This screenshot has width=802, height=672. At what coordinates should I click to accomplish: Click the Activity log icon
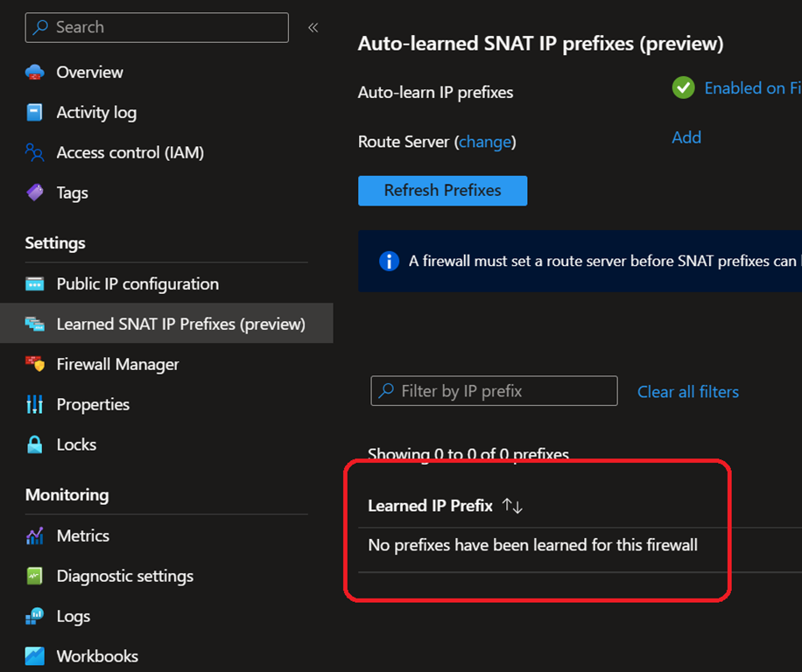[35, 113]
